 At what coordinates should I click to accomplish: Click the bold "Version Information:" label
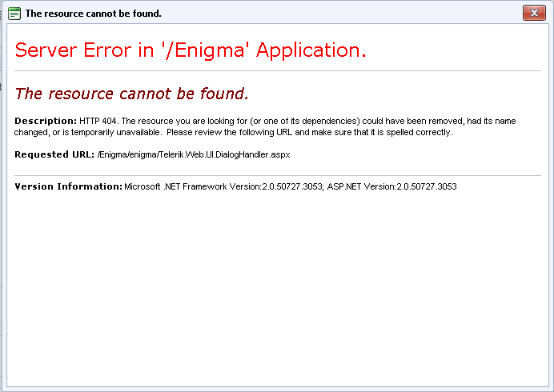coord(68,186)
